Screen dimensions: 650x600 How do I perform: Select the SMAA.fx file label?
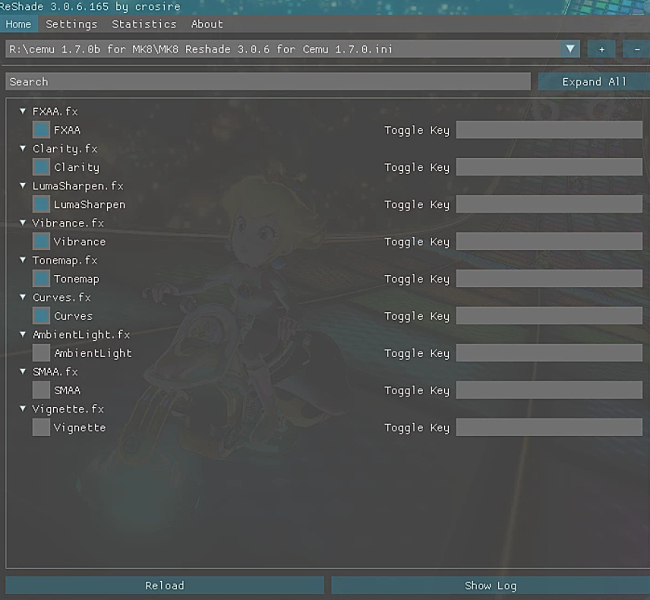[x=55, y=372]
